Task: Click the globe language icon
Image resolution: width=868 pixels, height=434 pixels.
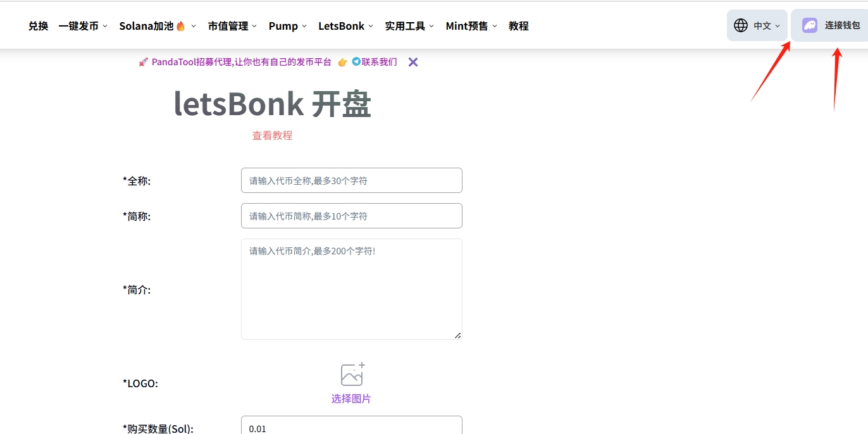Action: click(741, 25)
